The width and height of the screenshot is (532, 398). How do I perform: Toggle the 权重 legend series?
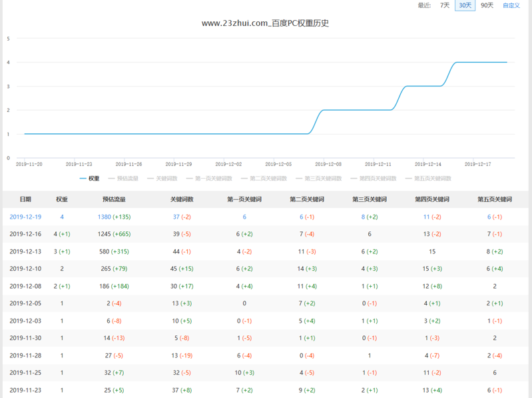90,178
